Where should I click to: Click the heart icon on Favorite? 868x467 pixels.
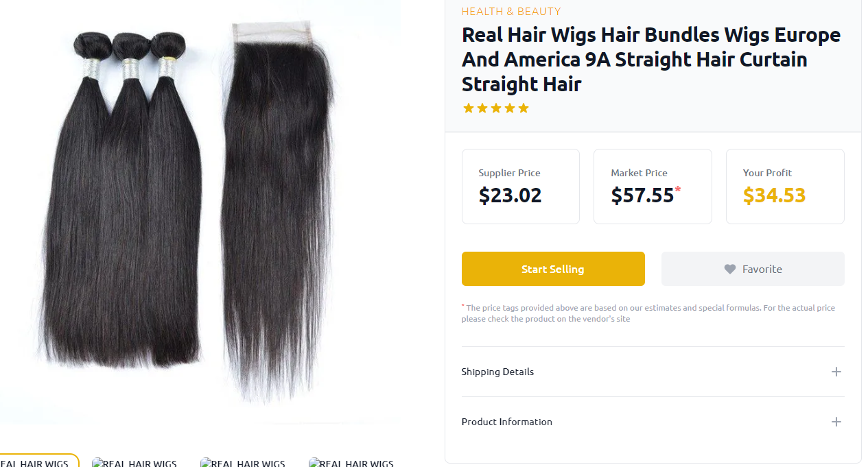pyautogui.click(x=730, y=270)
